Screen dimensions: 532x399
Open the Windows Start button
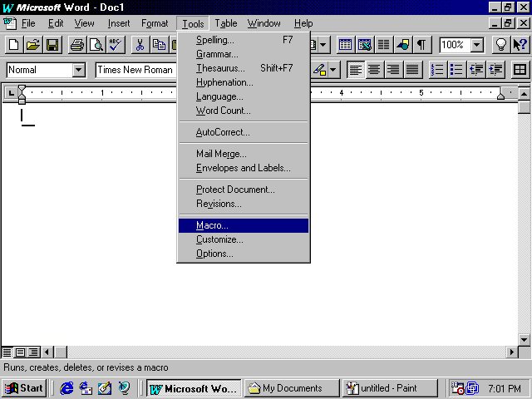(x=24, y=388)
